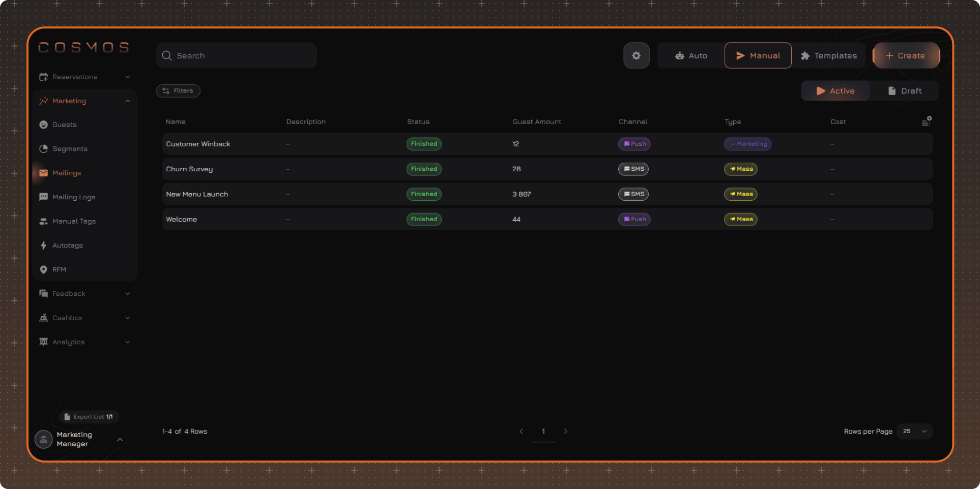Click Marketing type badge for Customer Winback
This screenshot has height=489, width=980.
point(747,144)
